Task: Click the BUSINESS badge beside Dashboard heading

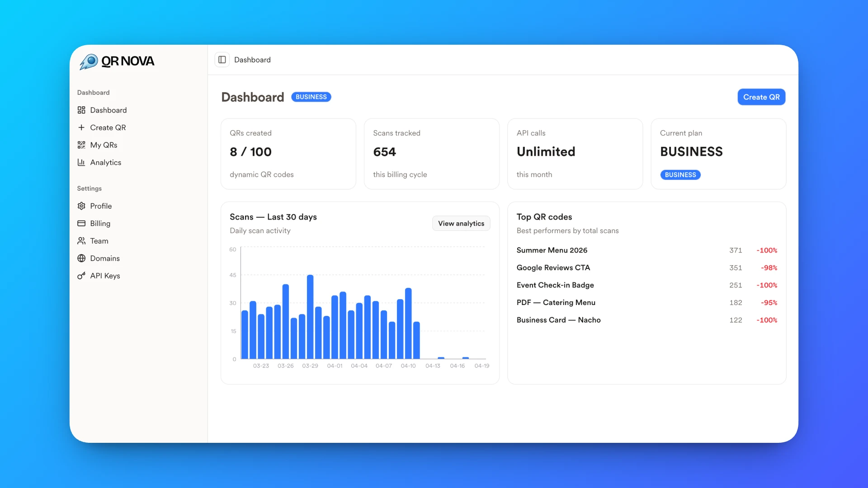Action: pos(311,97)
